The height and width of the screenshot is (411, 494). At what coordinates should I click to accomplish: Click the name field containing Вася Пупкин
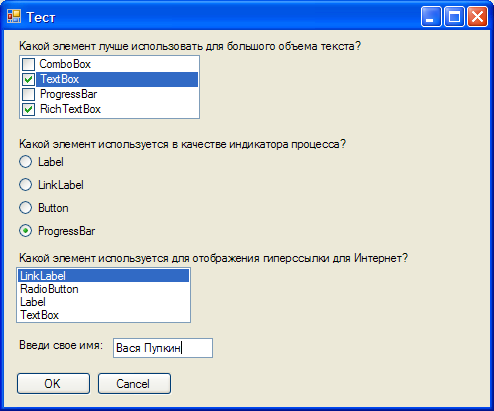tap(163, 348)
